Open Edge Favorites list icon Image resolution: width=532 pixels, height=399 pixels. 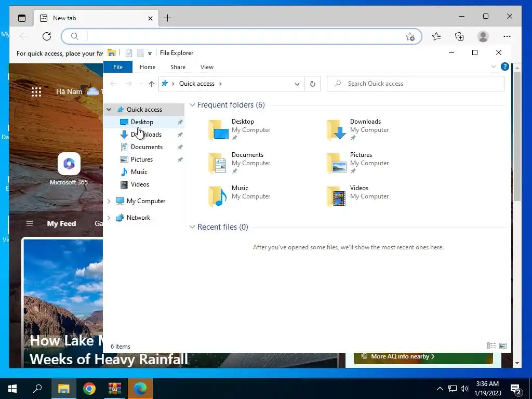[436, 36]
